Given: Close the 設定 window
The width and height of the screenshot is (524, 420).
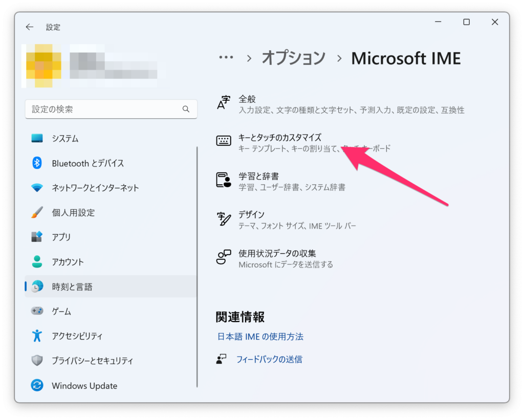Looking at the screenshot, I should click(495, 22).
